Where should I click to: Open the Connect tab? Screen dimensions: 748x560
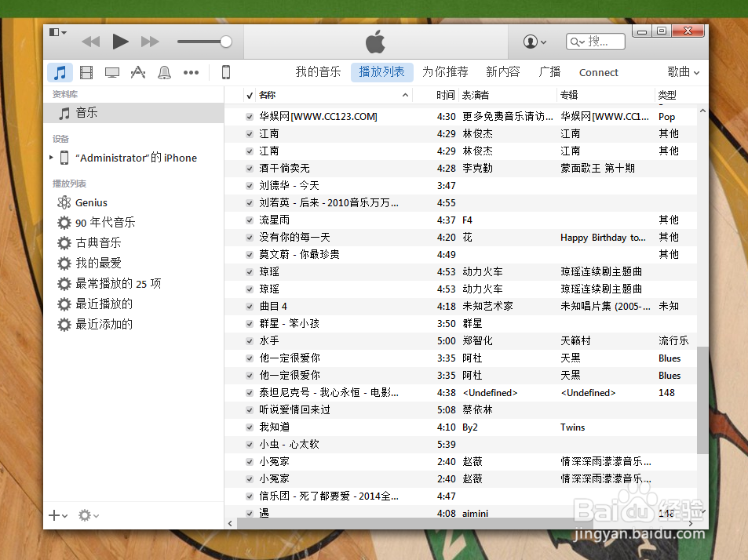pyautogui.click(x=598, y=72)
